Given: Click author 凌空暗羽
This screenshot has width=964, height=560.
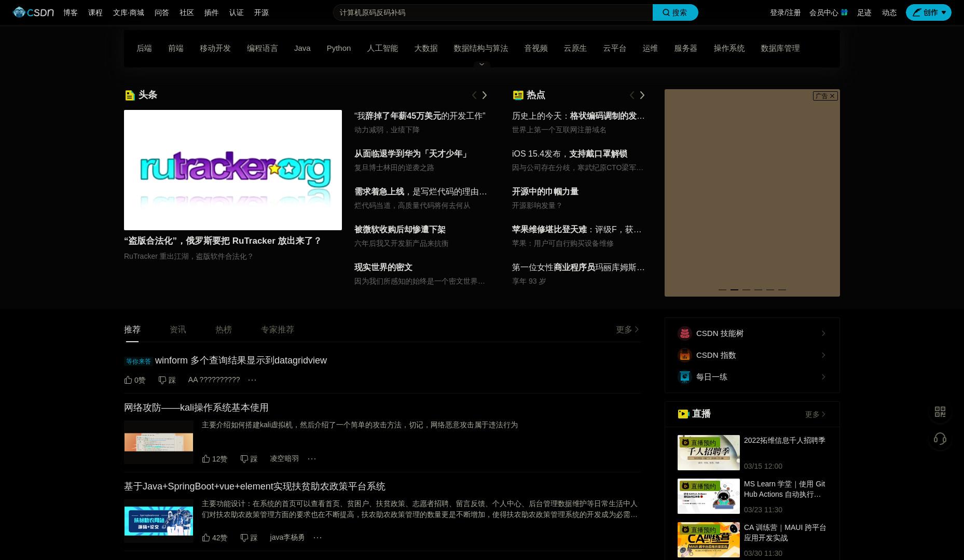Looking at the screenshot, I should click(284, 459).
